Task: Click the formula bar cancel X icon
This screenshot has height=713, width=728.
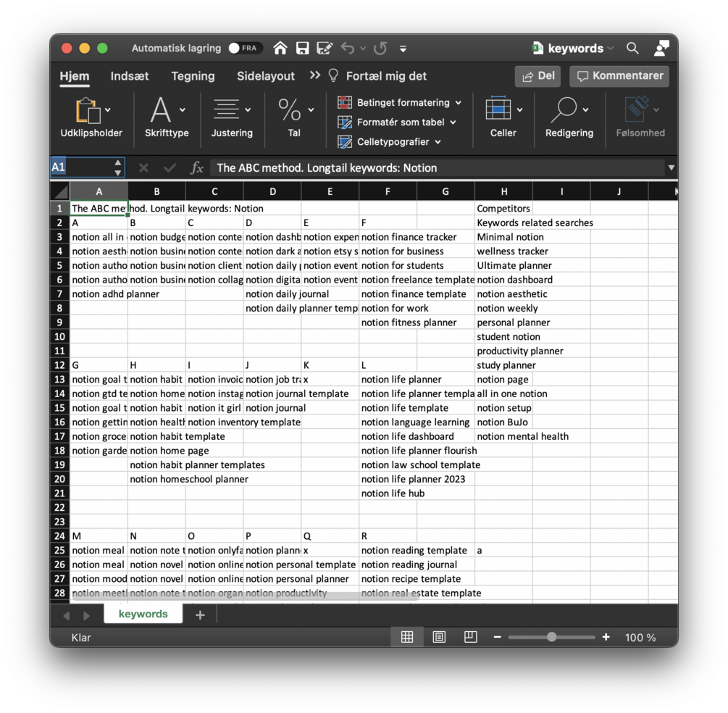Action: coord(143,167)
